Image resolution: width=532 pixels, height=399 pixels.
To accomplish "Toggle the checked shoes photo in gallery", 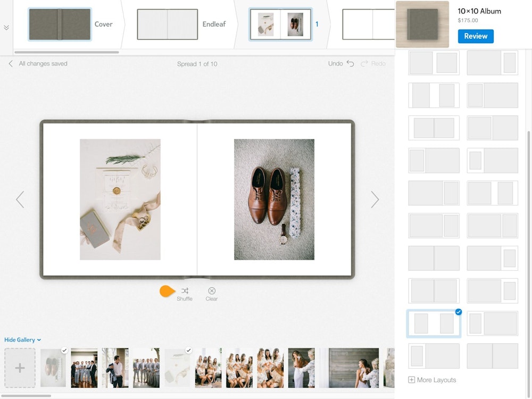I will click(54, 368).
